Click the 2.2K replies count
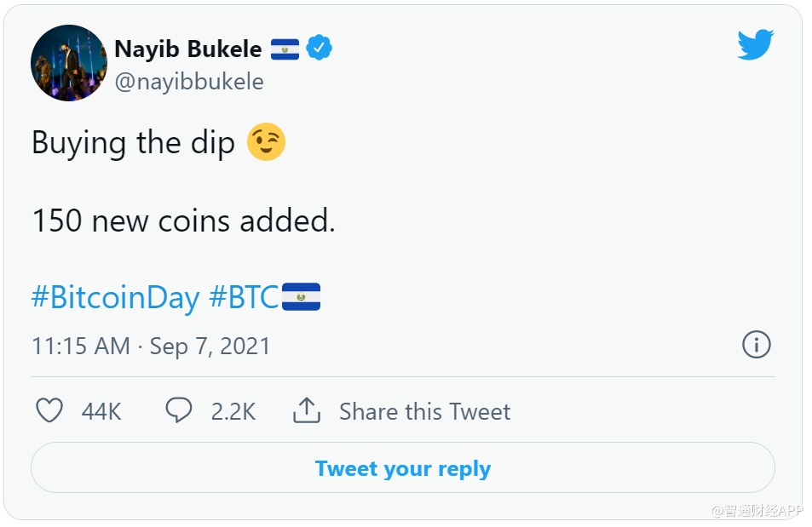This screenshot has height=527, width=812. coord(233,412)
